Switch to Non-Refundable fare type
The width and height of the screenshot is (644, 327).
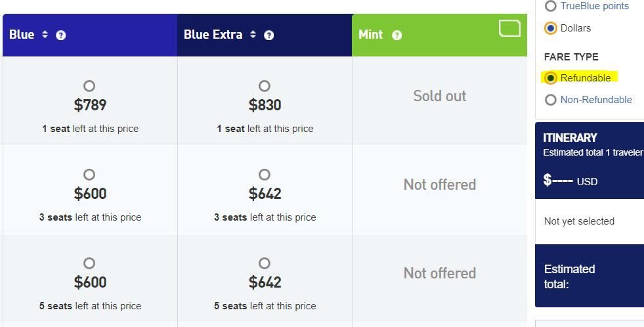tap(550, 100)
